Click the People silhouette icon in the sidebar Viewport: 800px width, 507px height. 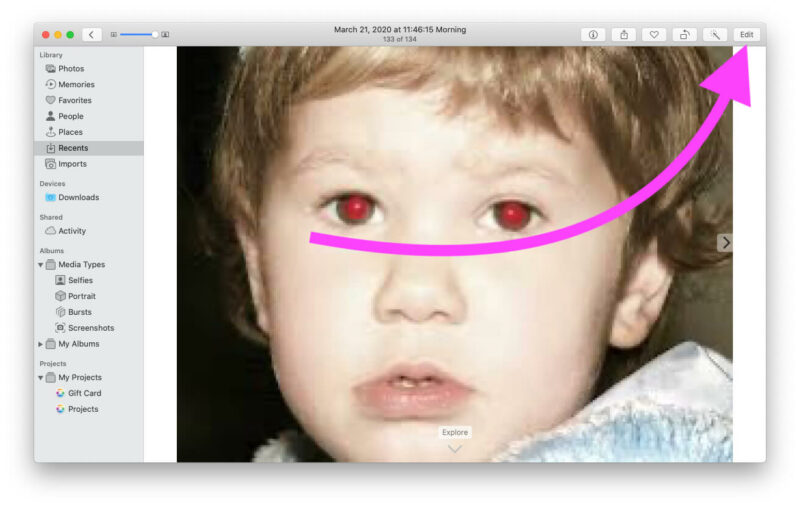point(50,116)
